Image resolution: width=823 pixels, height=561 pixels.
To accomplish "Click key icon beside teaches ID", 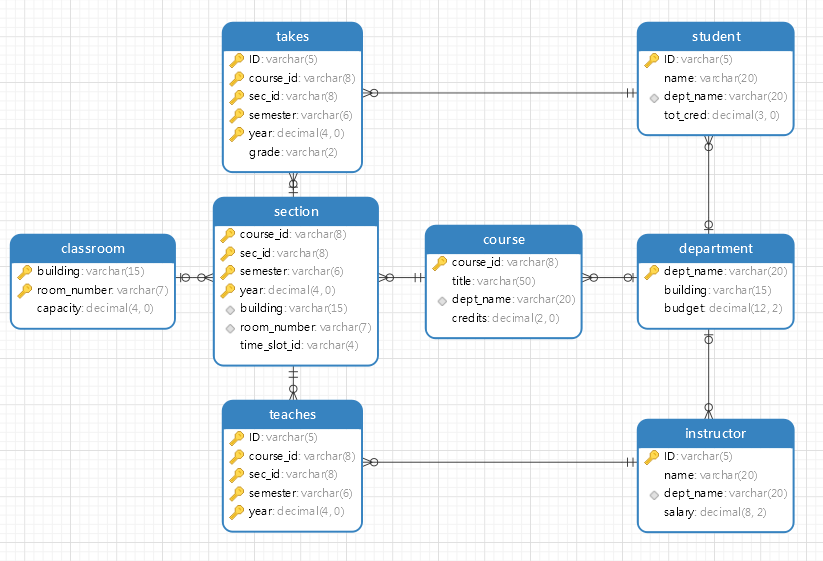I will pyautogui.click(x=237, y=438).
